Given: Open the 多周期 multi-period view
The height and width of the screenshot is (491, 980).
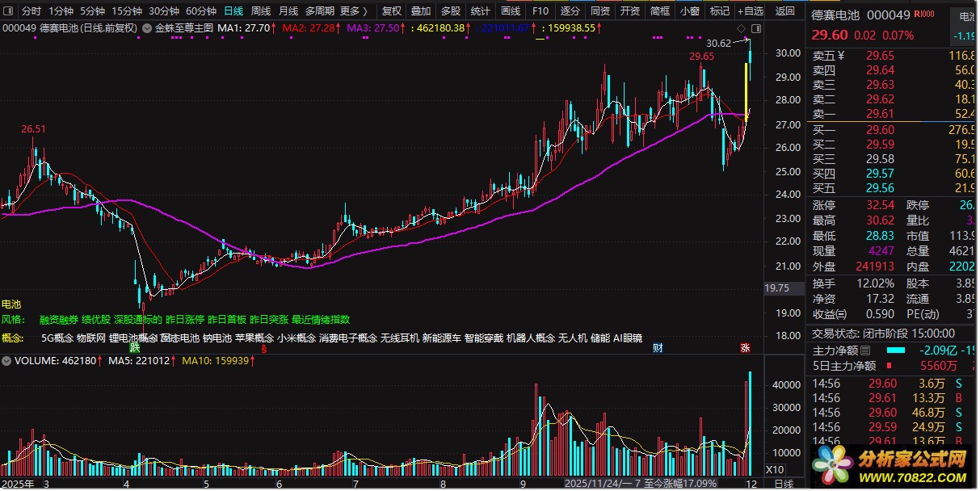Looking at the screenshot, I should click(x=319, y=11).
